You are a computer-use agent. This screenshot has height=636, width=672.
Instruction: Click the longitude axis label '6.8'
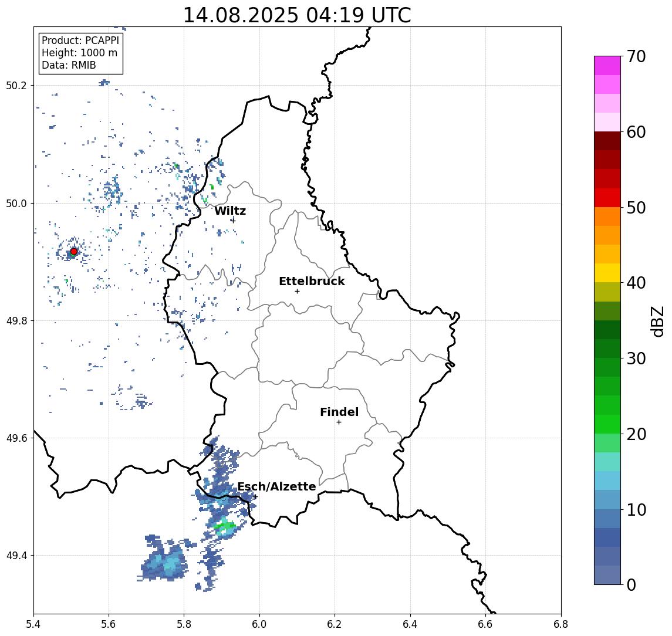(x=560, y=624)
